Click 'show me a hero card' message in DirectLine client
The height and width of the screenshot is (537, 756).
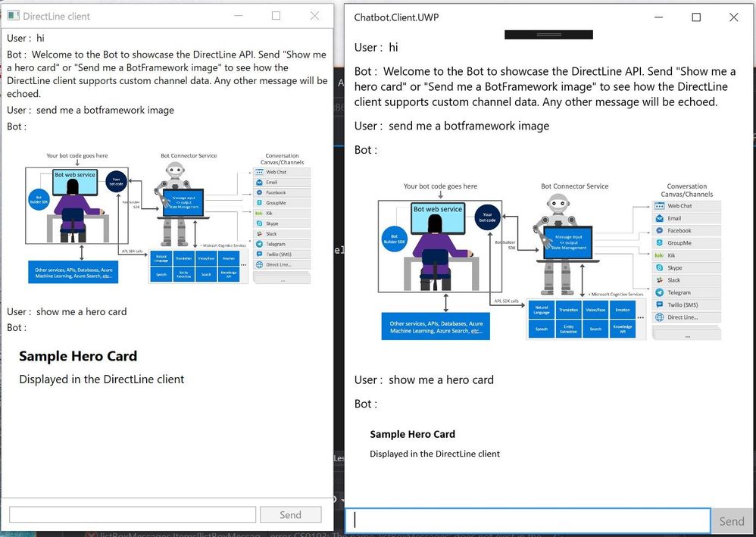point(82,311)
